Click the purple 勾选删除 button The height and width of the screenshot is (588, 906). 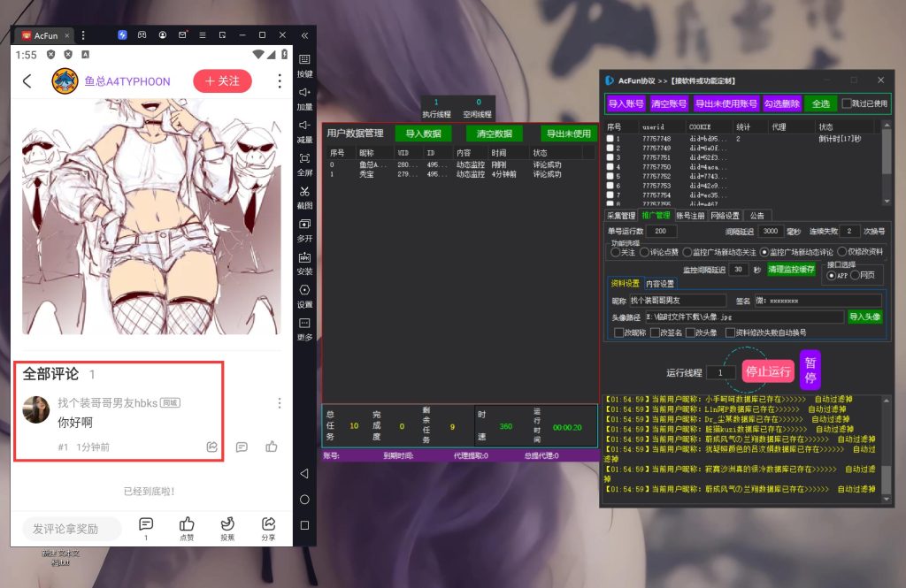pyautogui.click(x=782, y=104)
